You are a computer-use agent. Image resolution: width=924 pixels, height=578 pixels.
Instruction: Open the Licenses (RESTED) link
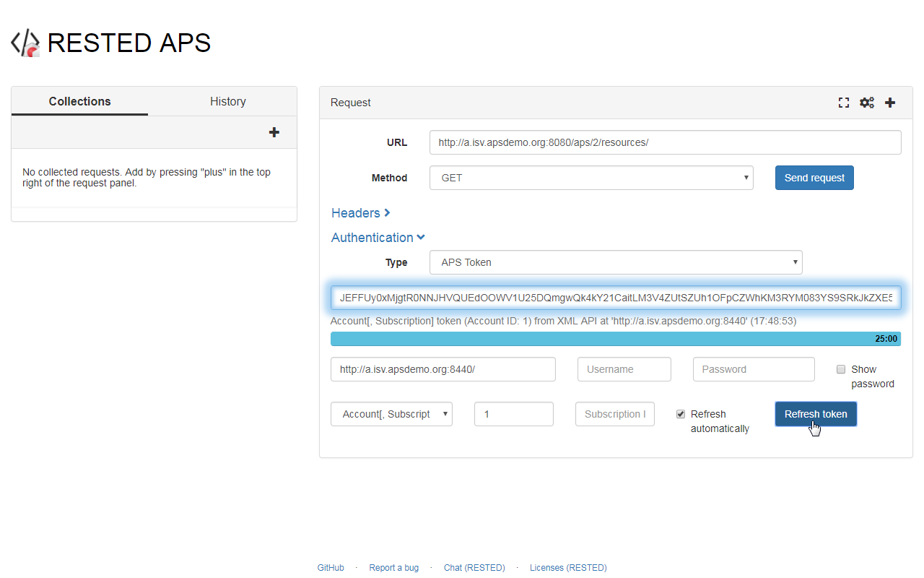coord(568,568)
